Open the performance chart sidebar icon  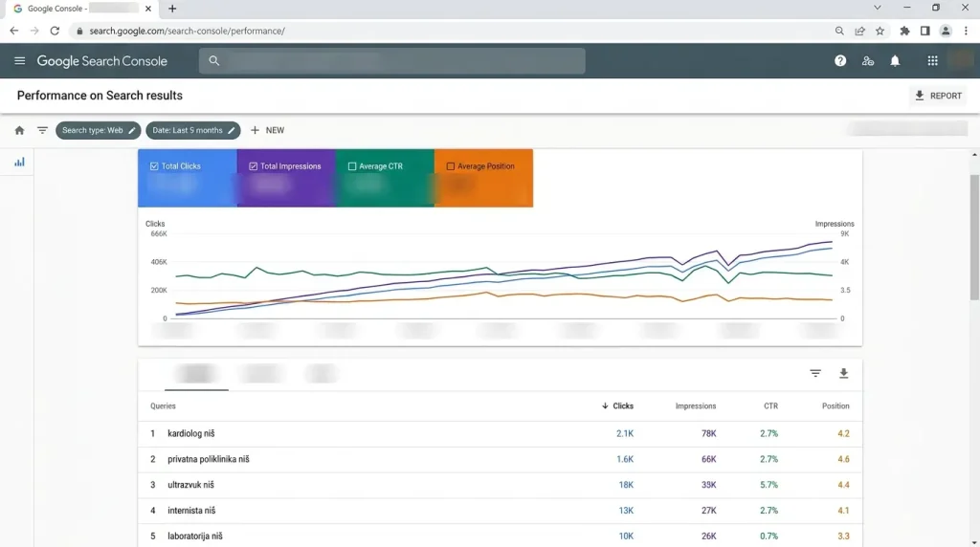tap(19, 163)
